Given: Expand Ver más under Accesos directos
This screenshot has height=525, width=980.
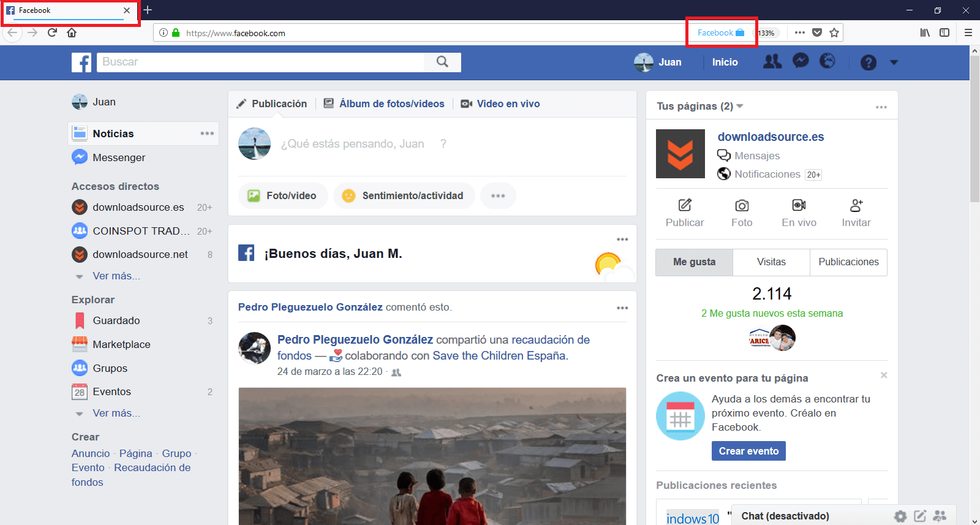Looking at the screenshot, I should 116,276.
